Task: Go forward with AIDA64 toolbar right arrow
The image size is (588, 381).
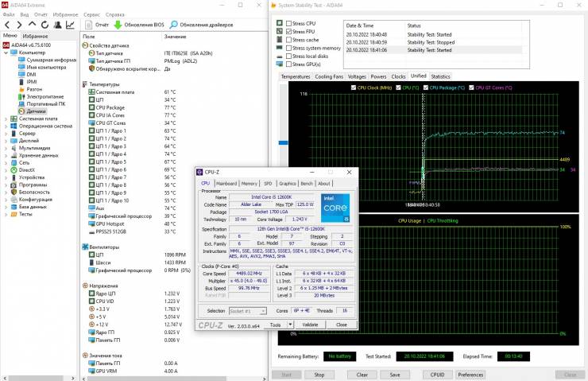Action: pos(20,25)
